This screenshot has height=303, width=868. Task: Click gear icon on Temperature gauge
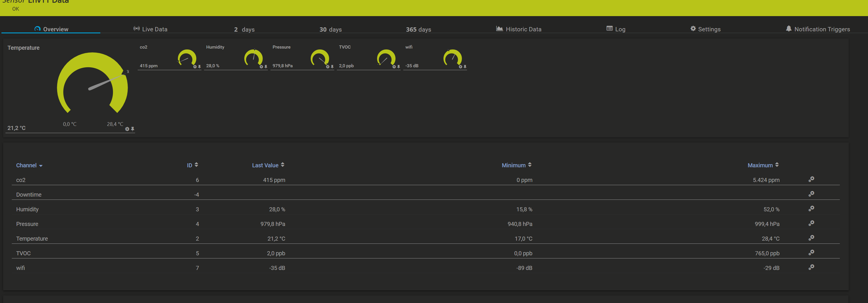pyautogui.click(x=127, y=129)
